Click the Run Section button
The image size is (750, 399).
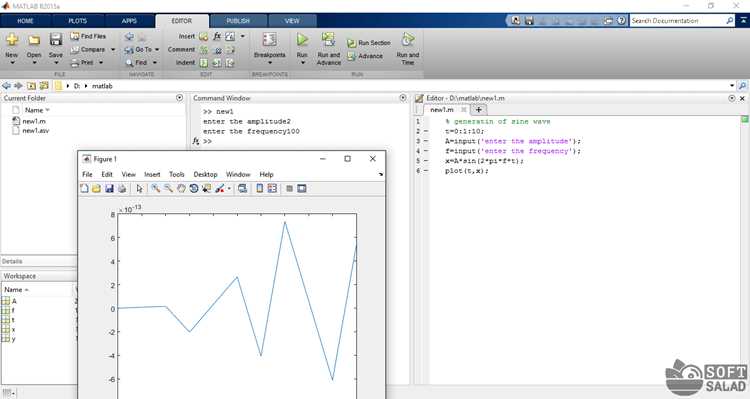point(368,43)
